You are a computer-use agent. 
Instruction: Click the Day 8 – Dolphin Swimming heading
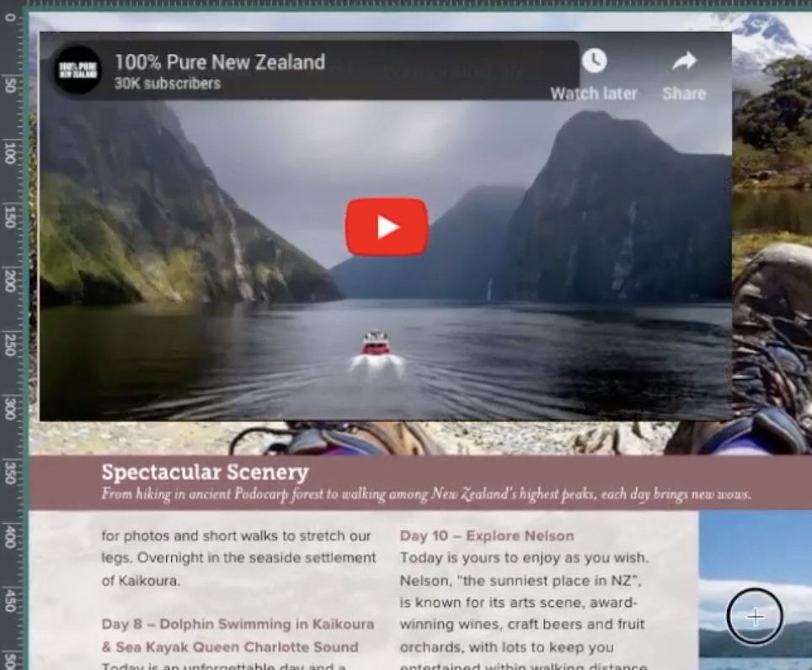point(238,635)
